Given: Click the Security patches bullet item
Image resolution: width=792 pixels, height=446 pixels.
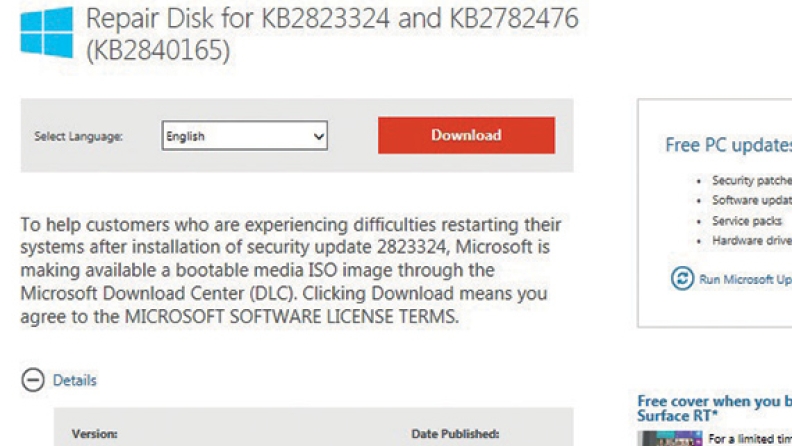Looking at the screenshot, I should tap(752, 180).
